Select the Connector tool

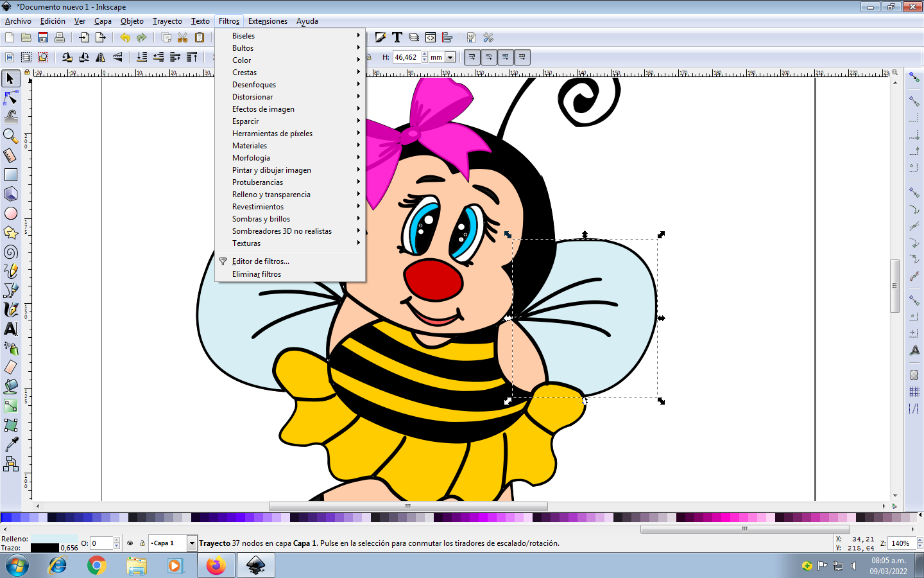point(10,464)
